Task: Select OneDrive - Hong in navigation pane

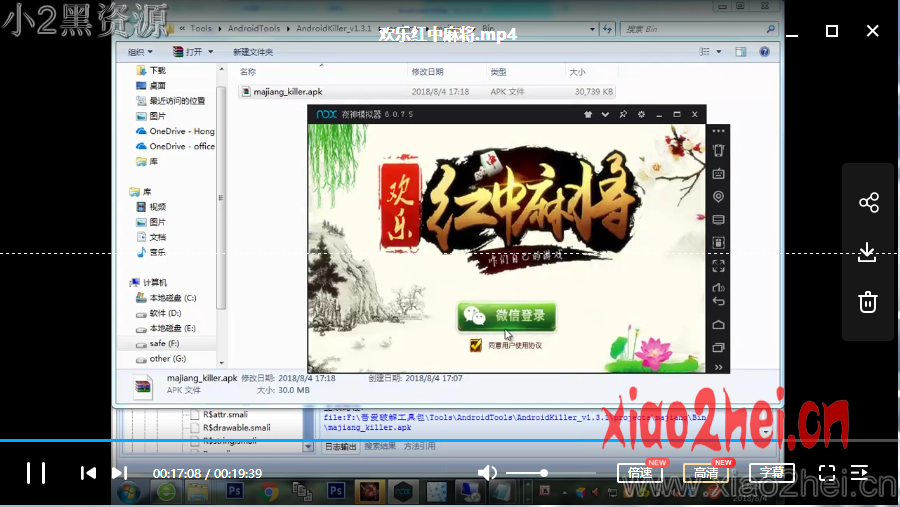Action: [x=181, y=131]
